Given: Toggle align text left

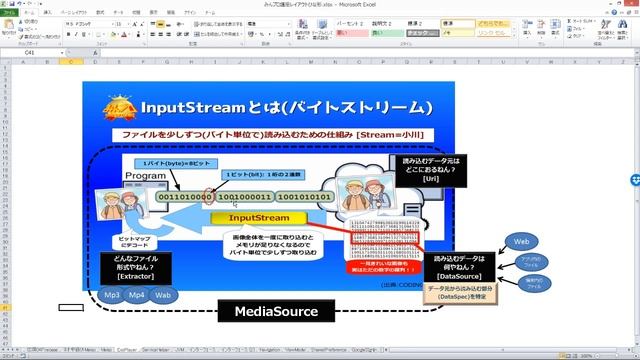Looking at the screenshot, I should pos(153,35).
